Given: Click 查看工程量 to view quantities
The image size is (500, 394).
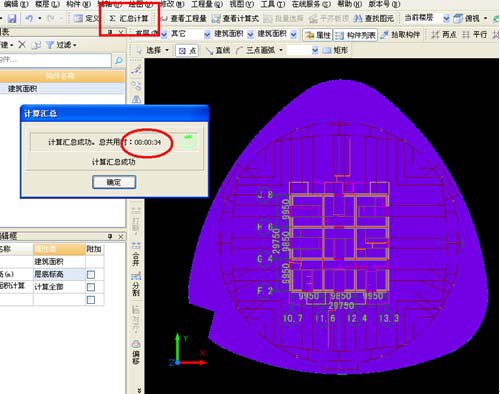Looking at the screenshot, I should pos(184,19).
